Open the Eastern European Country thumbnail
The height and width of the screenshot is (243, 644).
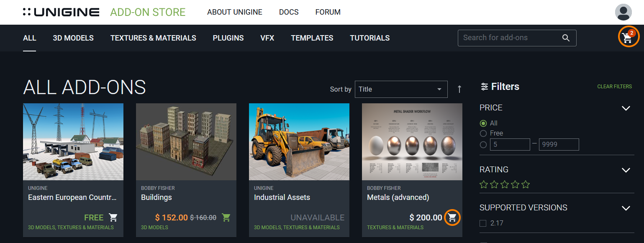[73, 142]
